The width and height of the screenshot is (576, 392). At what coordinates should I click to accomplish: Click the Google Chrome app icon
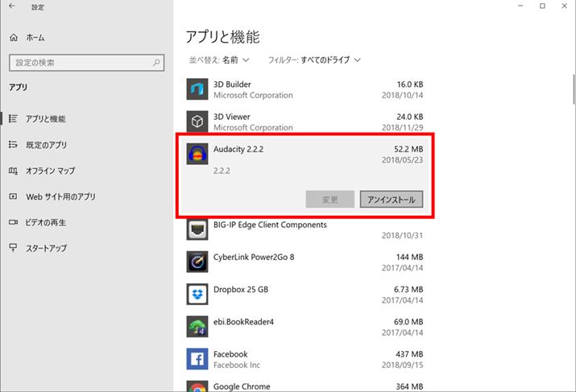coord(197,386)
